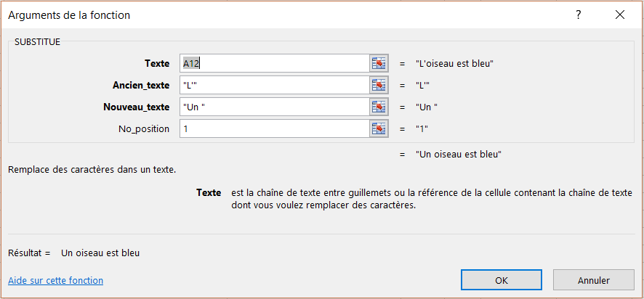
Task: Click the dialog title Arguments de la fonction
Action: (x=69, y=15)
